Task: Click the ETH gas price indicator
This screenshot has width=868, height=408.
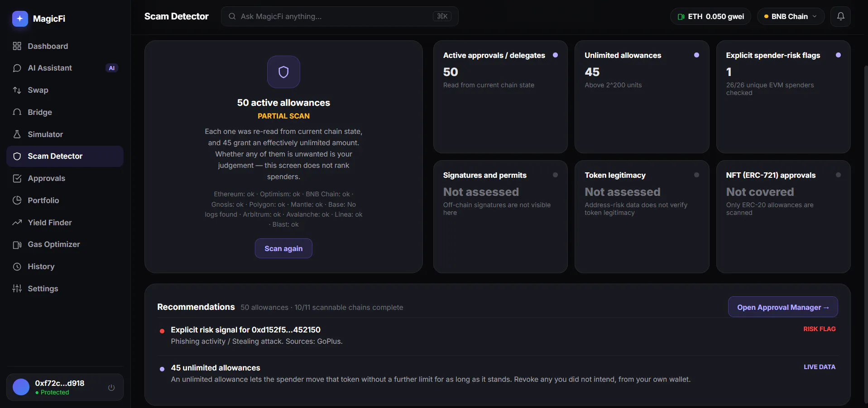Action: point(710,16)
